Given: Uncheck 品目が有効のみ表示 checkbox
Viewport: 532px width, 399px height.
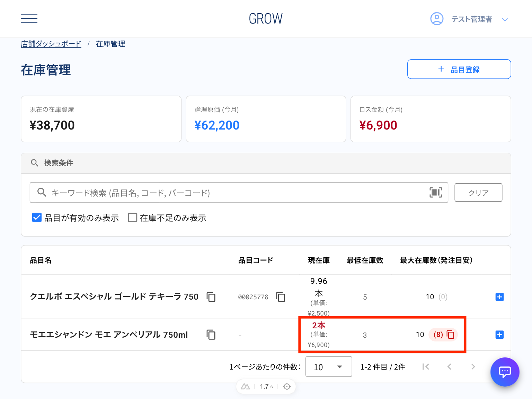Looking at the screenshot, I should tap(37, 218).
